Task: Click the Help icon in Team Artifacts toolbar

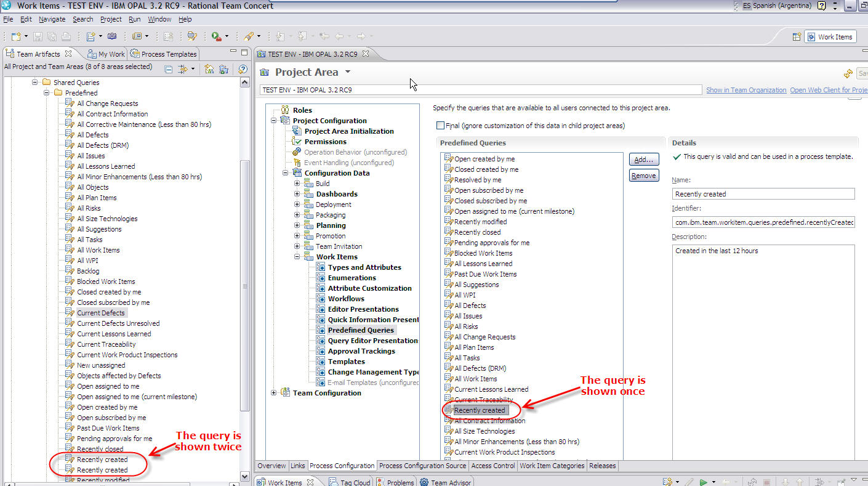Action: click(x=243, y=70)
